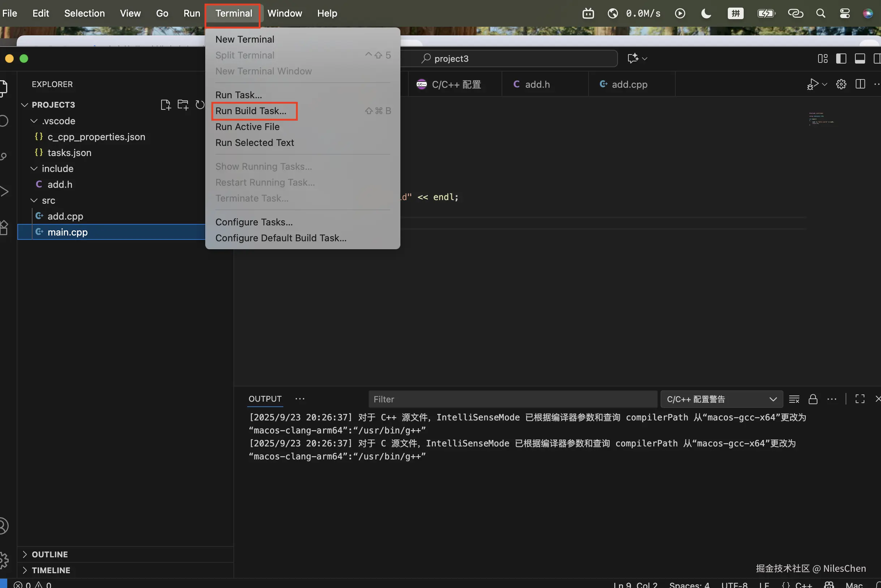Collapse the .vscode folder
This screenshot has width=881, height=588.
tap(34, 121)
